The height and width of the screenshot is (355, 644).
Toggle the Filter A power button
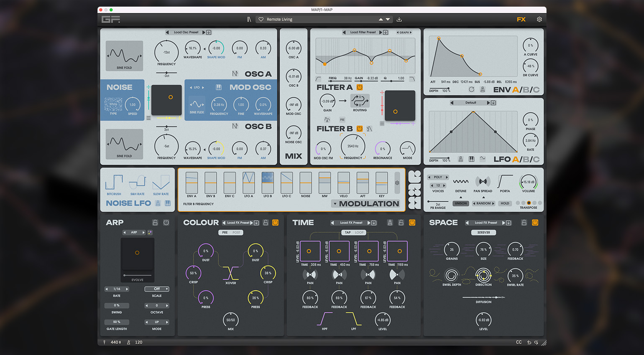tap(359, 87)
